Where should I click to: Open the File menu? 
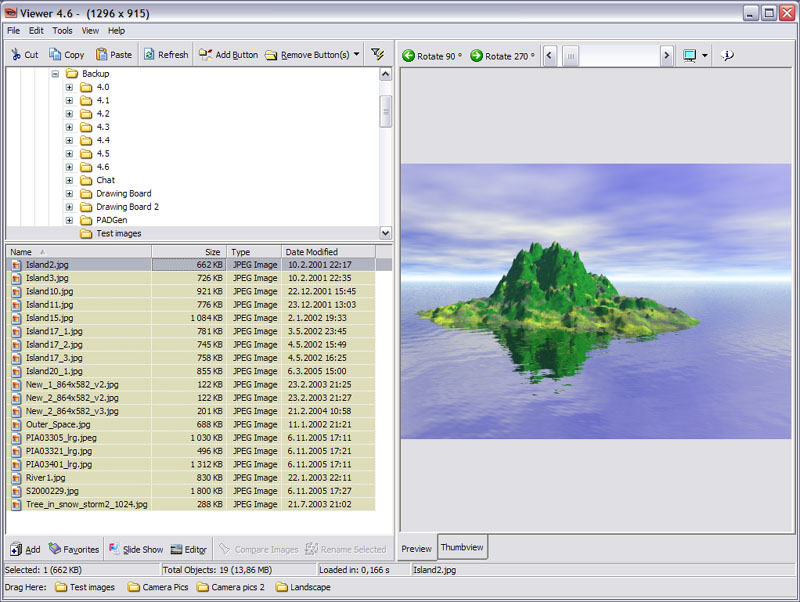point(13,31)
